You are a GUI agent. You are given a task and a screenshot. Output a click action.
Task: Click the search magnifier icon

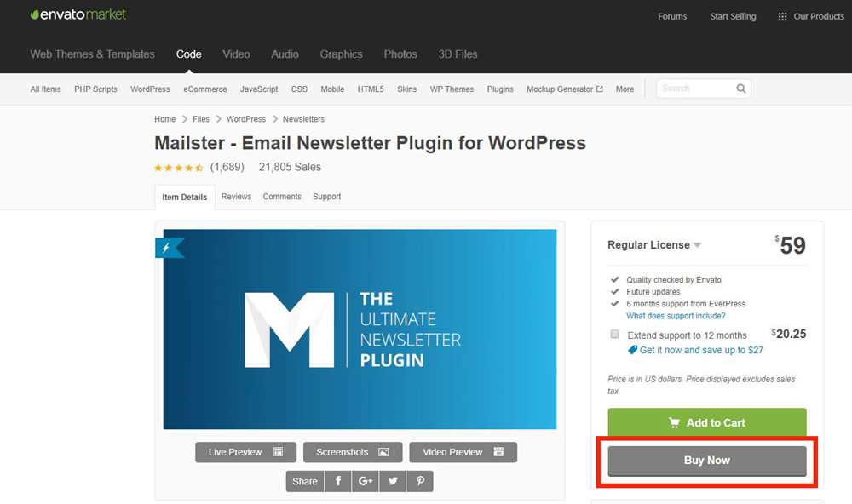[740, 89]
